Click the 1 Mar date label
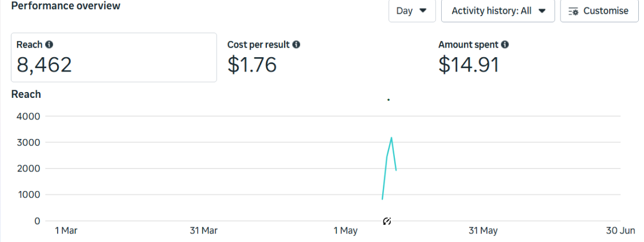 (x=66, y=231)
